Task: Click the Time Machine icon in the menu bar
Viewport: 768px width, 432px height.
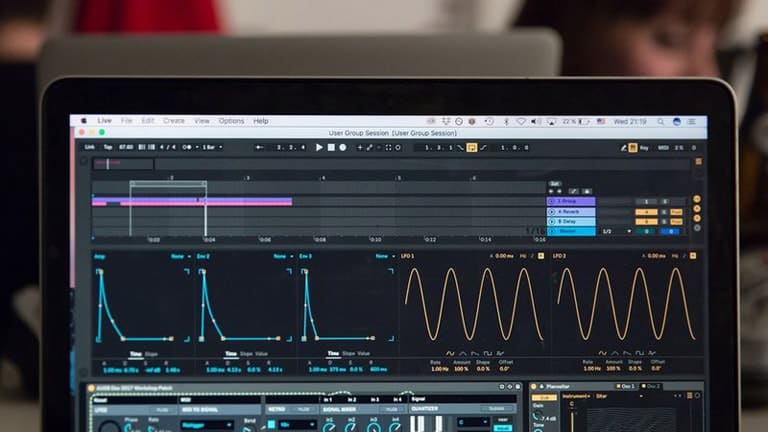Action: [489, 121]
